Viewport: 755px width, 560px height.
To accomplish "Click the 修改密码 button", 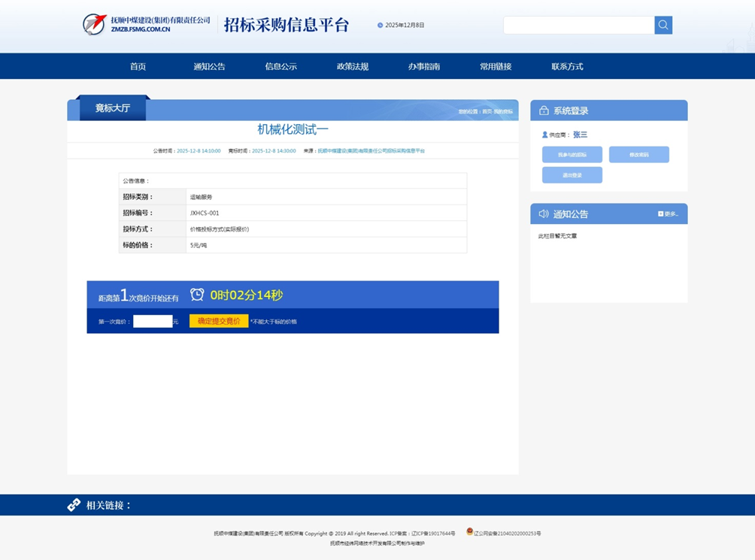I will coord(639,154).
